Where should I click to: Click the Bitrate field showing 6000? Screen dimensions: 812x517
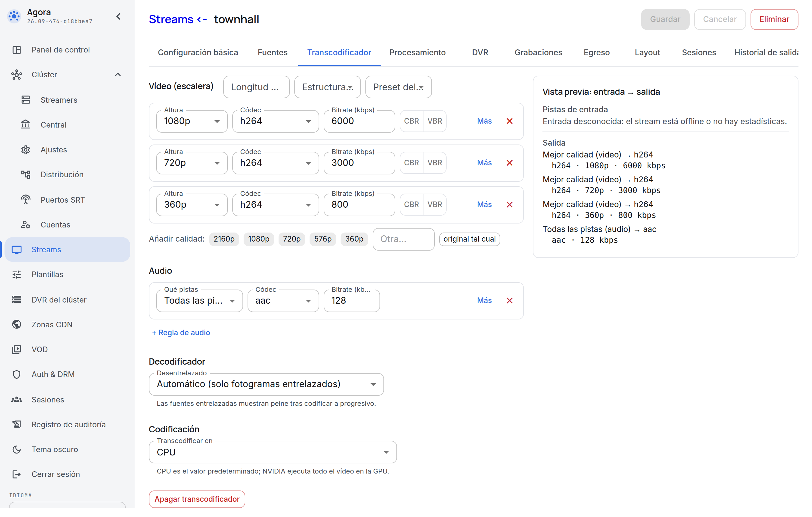(x=359, y=121)
